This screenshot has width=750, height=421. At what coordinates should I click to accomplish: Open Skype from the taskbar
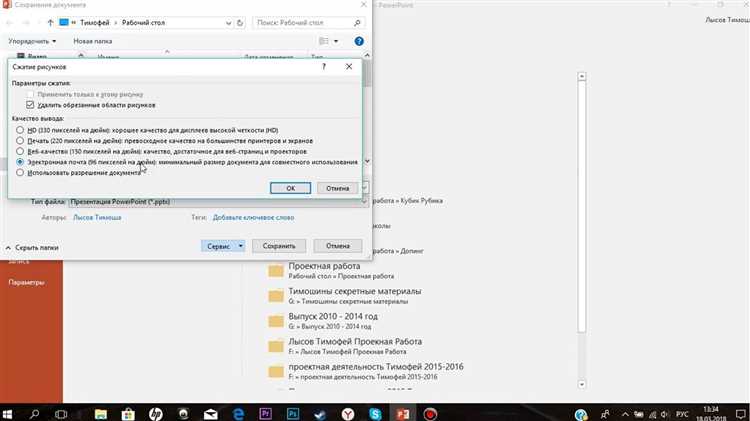pyautogui.click(x=375, y=414)
